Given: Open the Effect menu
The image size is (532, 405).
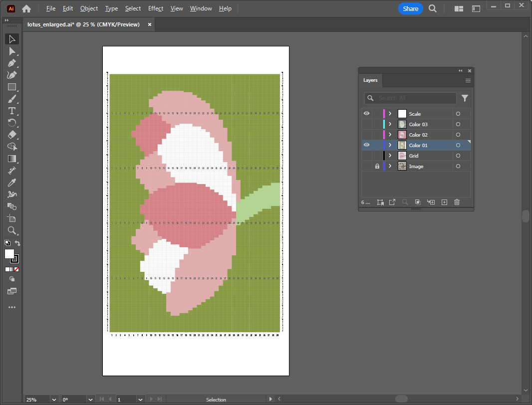Looking at the screenshot, I should tap(156, 8).
